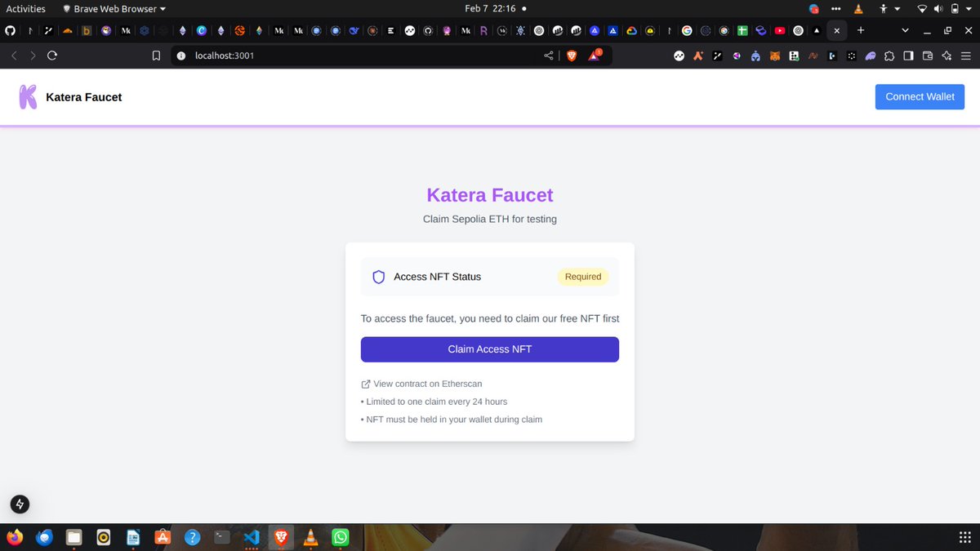Screen dimensions: 980x551
Task: Open the Leo AI assistant
Action: pyautogui.click(x=947, y=56)
